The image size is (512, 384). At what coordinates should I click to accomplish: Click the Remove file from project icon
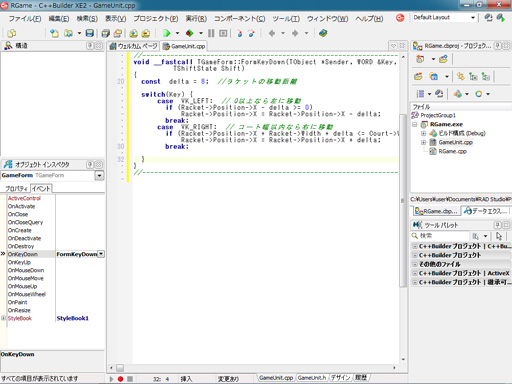point(146,33)
